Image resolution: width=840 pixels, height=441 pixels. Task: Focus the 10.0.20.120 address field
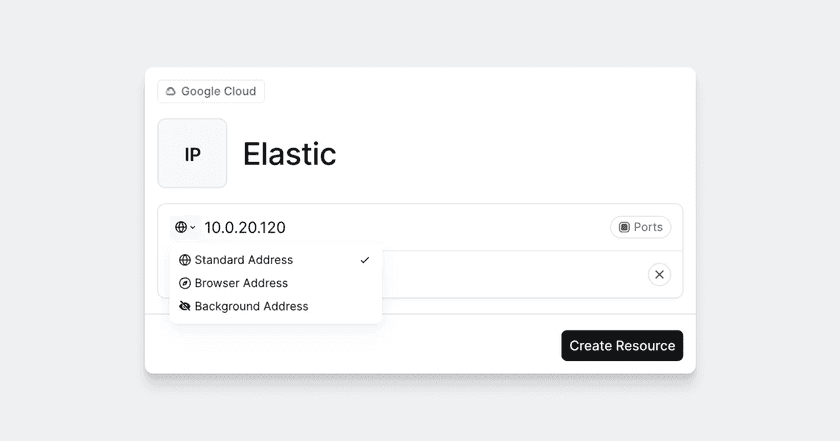click(x=400, y=228)
